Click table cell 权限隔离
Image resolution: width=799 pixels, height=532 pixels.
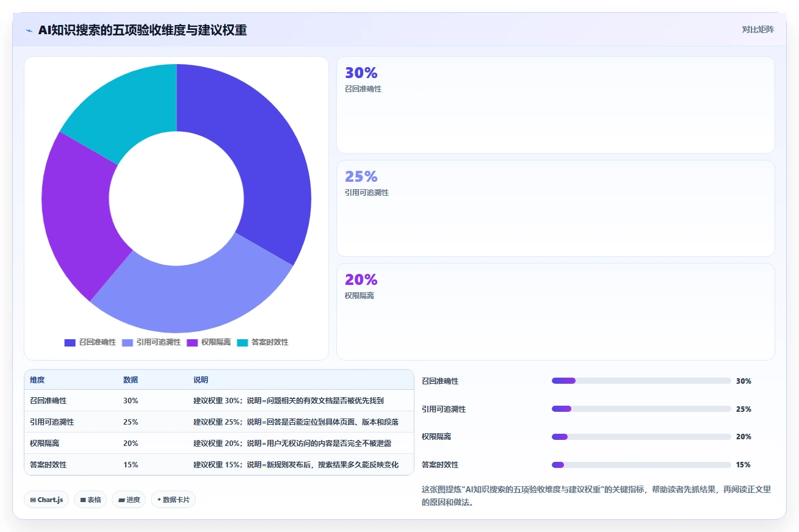click(x=45, y=443)
